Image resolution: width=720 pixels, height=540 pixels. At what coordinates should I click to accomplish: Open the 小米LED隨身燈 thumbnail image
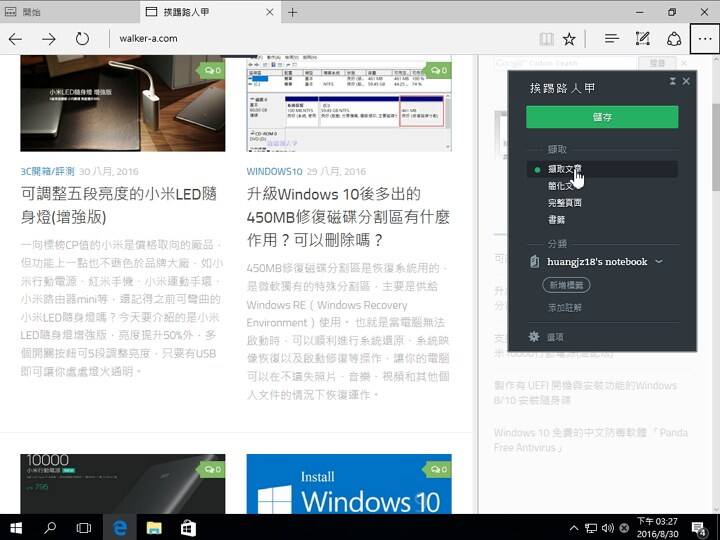coord(123,103)
